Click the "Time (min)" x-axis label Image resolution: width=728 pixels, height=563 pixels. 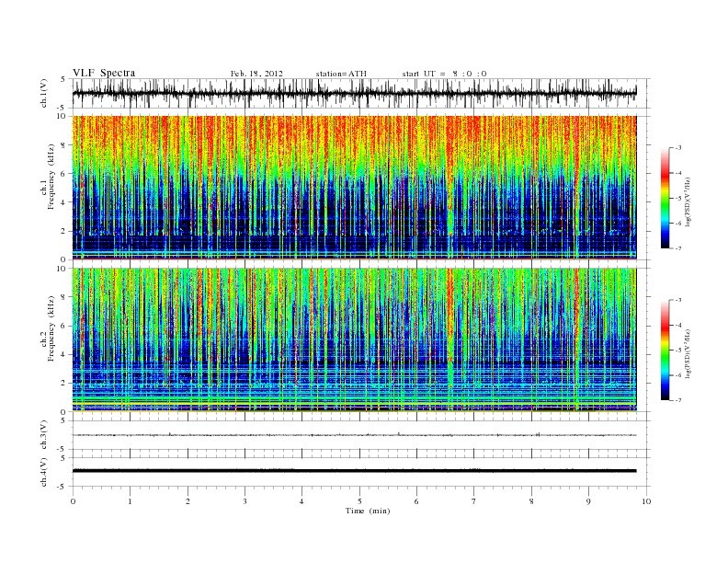(368, 511)
